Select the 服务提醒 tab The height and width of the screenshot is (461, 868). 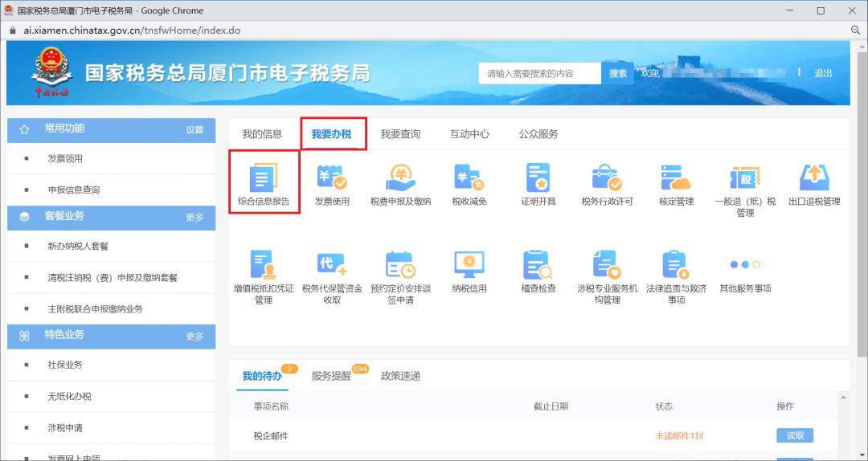coord(331,377)
